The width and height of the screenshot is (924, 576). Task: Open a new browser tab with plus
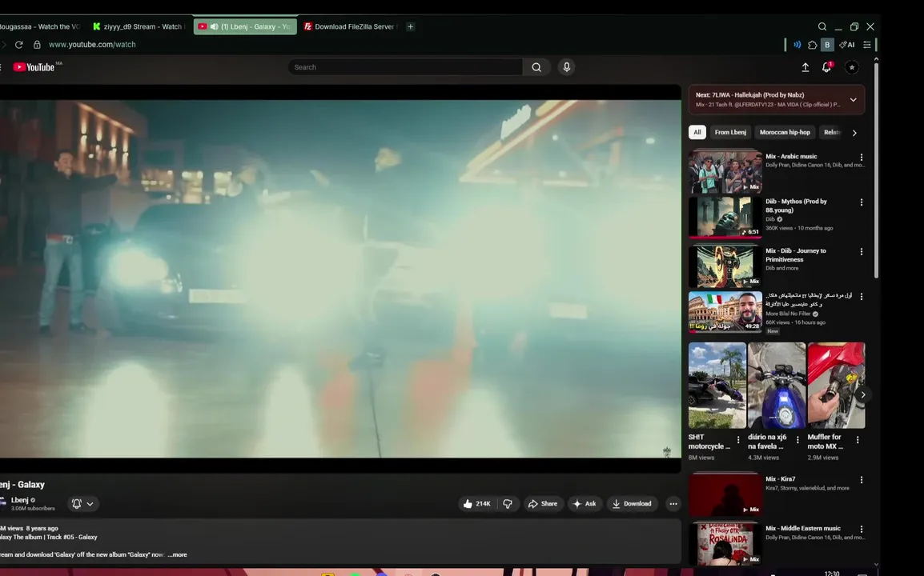410,26
